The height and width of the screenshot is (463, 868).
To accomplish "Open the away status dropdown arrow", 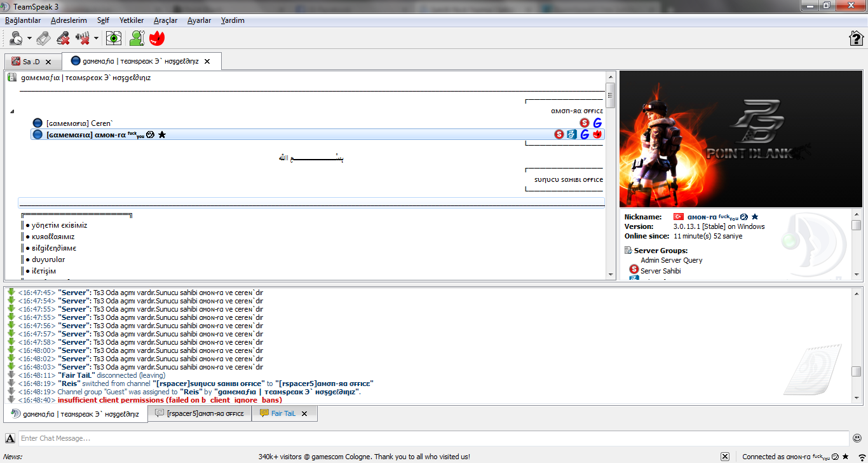I will [x=29, y=39].
